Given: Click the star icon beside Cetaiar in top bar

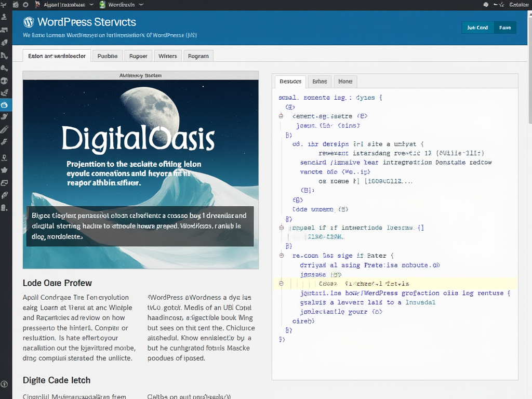Looking at the screenshot, I should click(502, 5).
